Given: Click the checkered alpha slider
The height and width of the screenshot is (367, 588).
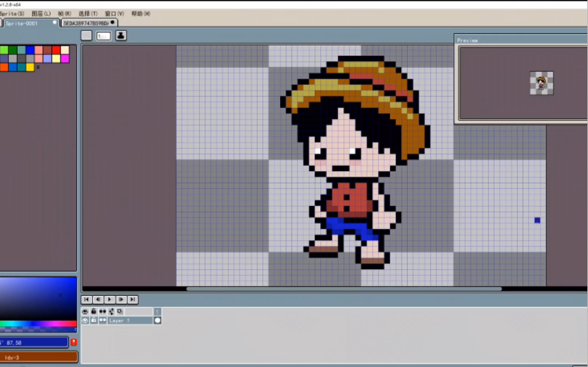Looking at the screenshot, I should pyautogui.click(x=38, y=330).
